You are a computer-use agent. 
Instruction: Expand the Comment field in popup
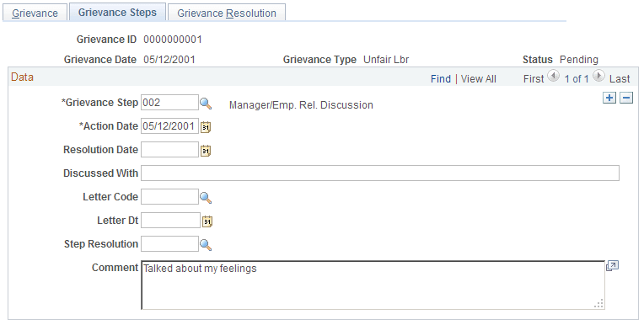(x=612, y=266)
